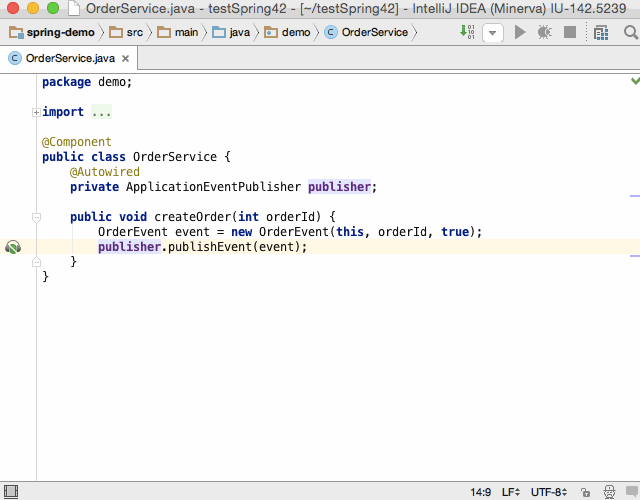The image size is (640, 500).
Task: Click the folded import ellipsis placeholder
Action: (x=101, y=112)
